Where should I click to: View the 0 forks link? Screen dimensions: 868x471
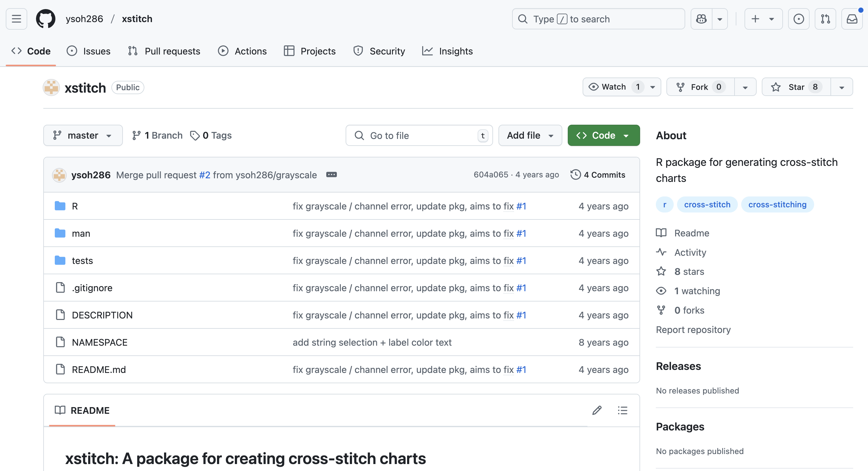680,310
